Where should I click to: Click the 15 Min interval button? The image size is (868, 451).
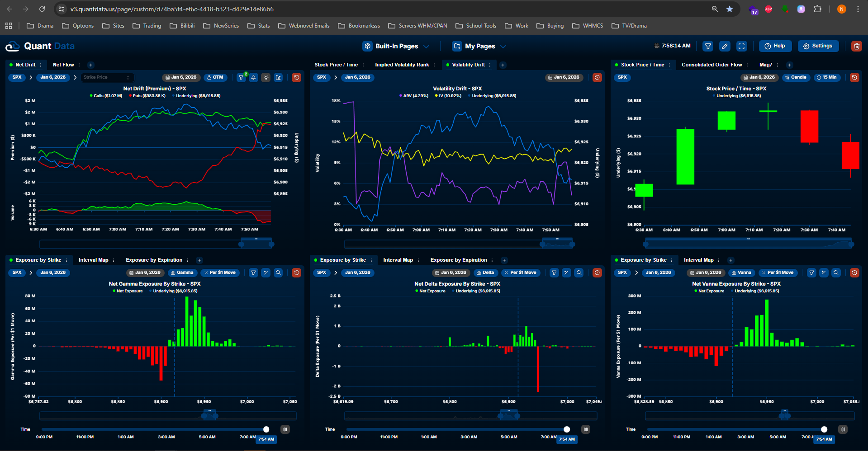[x=826, y=77]
